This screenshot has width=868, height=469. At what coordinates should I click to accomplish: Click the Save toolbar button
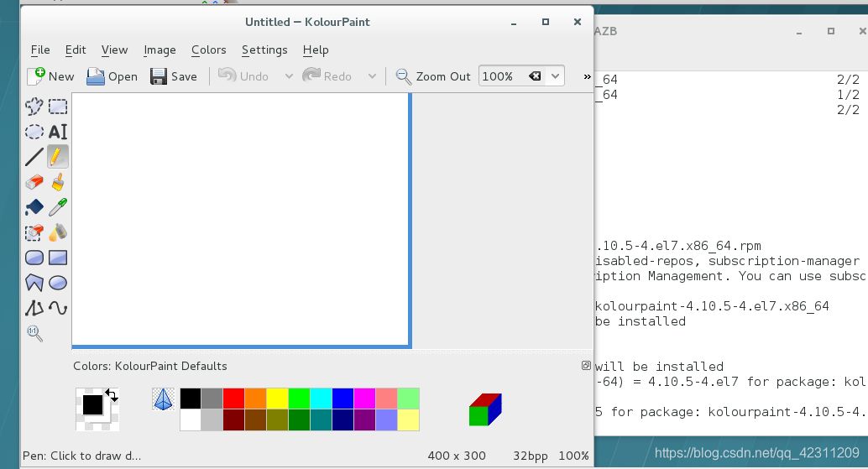(x=174, y=76)
